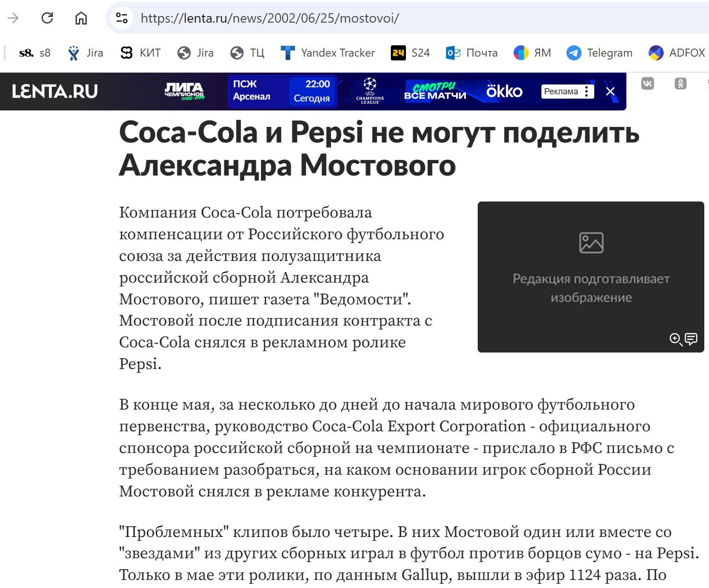Go to LENTA.RU homepage via logo
709x588 pixels.
(55, 91)
